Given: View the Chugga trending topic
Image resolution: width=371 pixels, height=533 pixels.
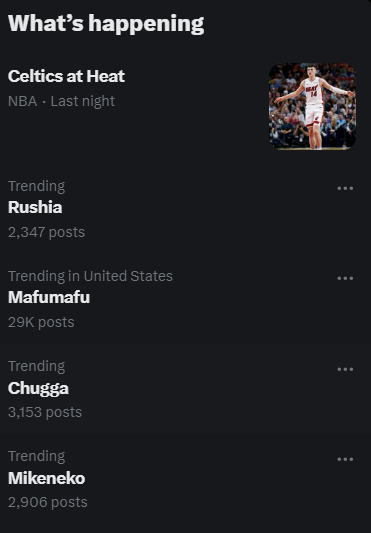Looking at the screenshot, I should [38, 388].
